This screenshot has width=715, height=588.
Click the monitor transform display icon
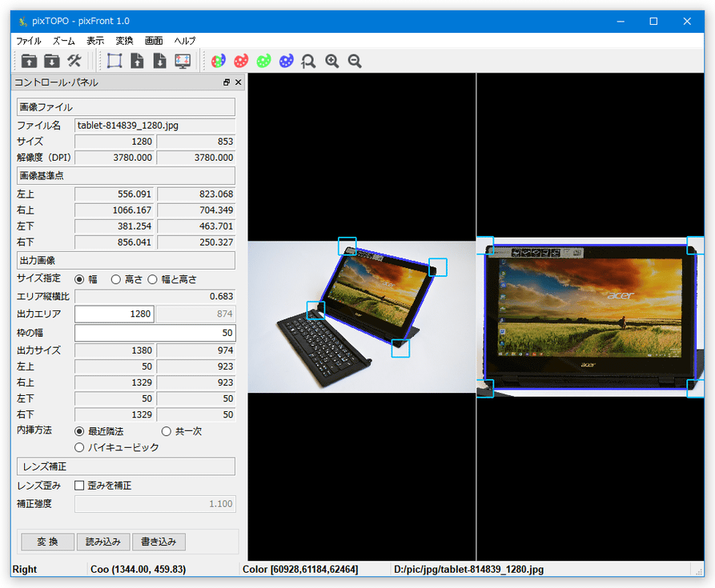coord(183,61)
